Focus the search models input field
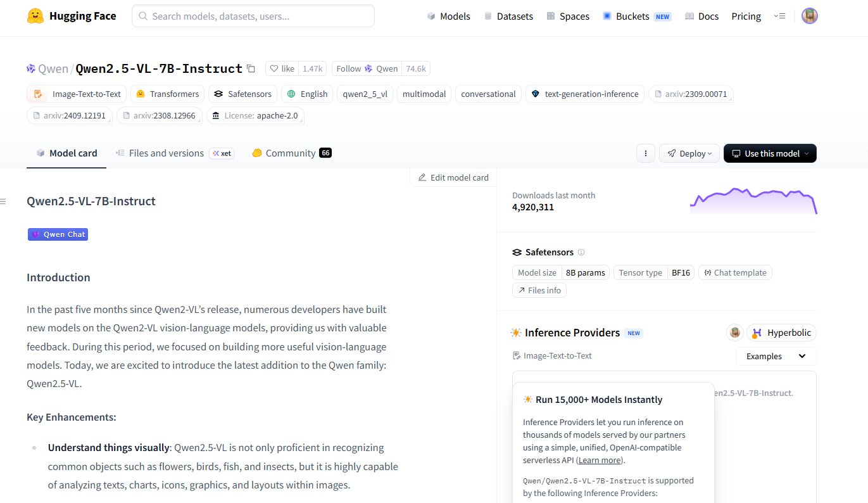Screen dimensions: 868x503 tap(253, 16)
